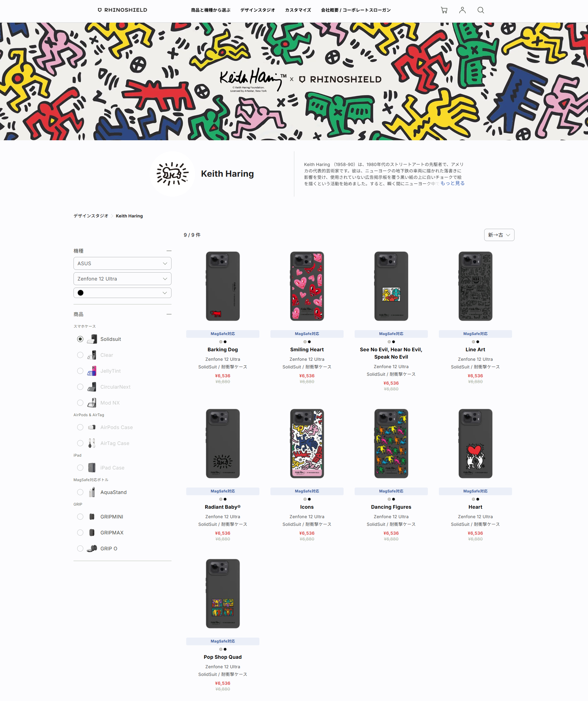Click the Keith Haring radiant baby logo
The height and width of the screenshot is (701, 588).
pos(172,174)
